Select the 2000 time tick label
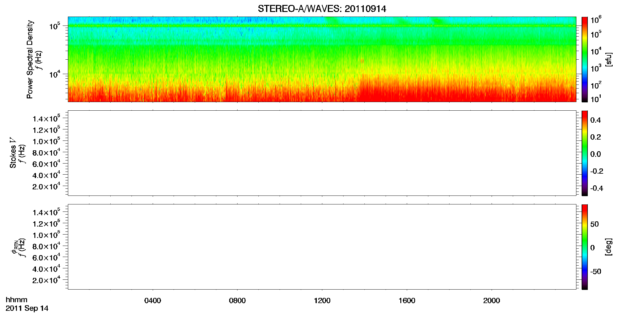644x332 pixels. [492, 301]
